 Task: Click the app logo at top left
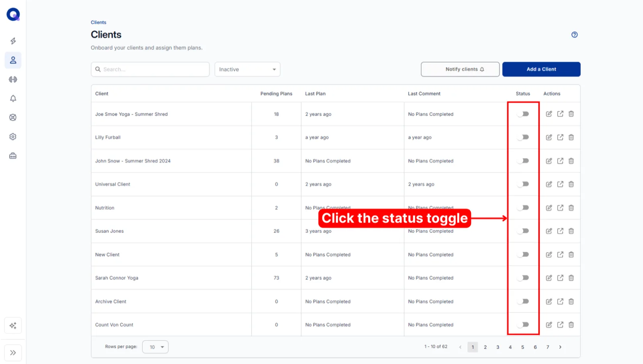(x=13, y=14)
